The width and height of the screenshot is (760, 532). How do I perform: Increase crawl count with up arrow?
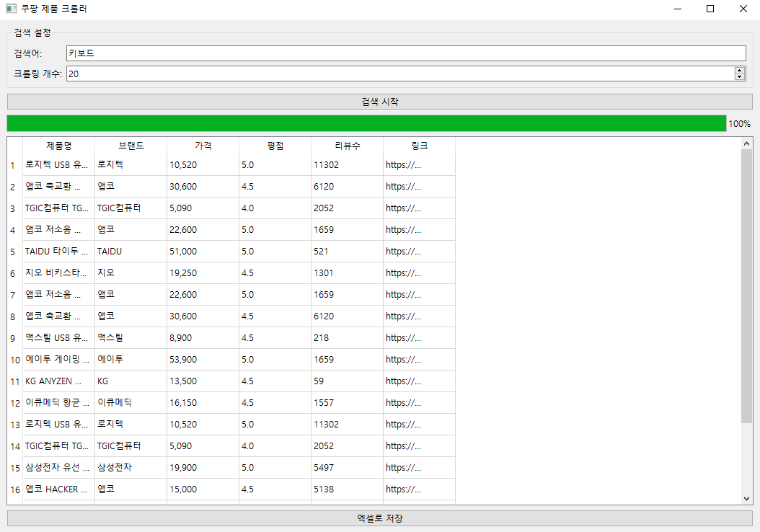click(x=739, y=71)
